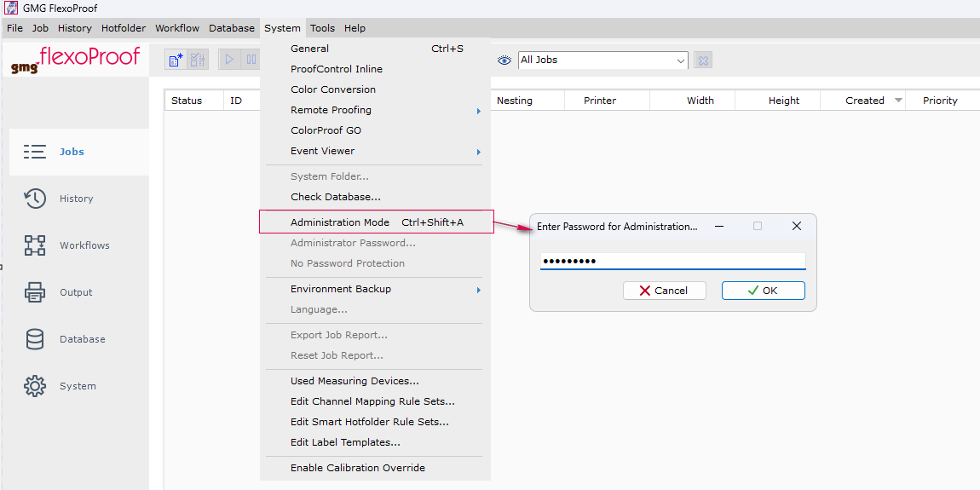This screenshot has height=490, width=980.
Task: Select ProofControl Inline menu entry
Action: tap(376, 69)
